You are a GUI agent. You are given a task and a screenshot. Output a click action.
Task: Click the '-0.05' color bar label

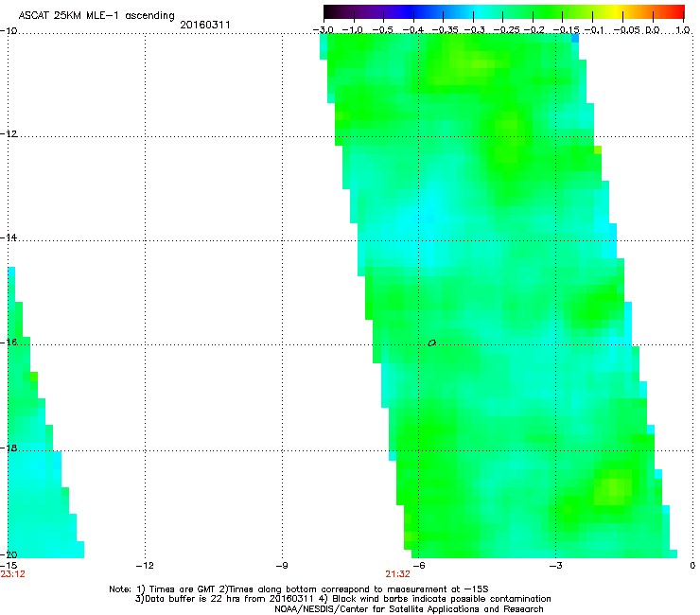pyautogui.click(x=626, y=30)
